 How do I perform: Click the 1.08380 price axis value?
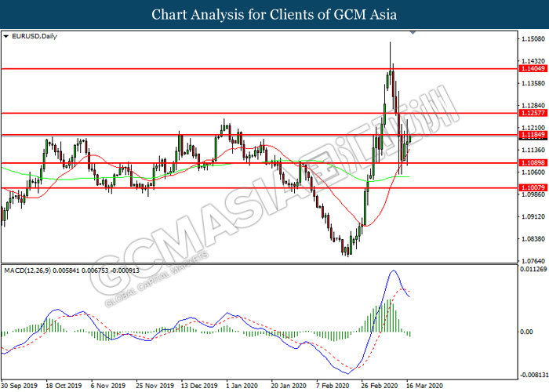[x=533, y=238]
